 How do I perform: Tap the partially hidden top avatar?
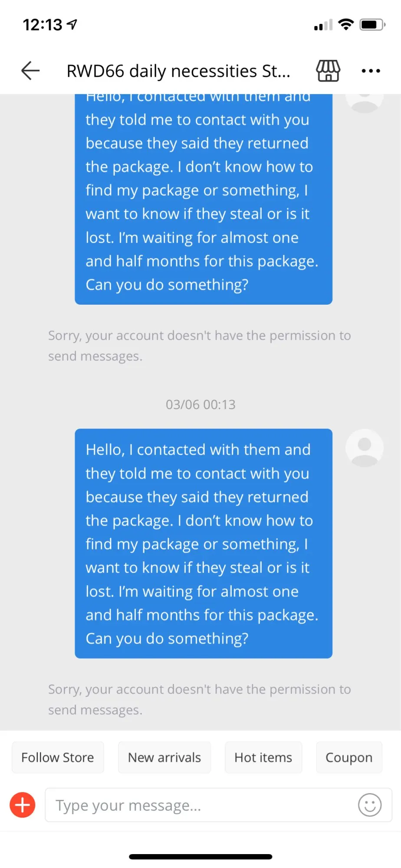coord(365,103)
